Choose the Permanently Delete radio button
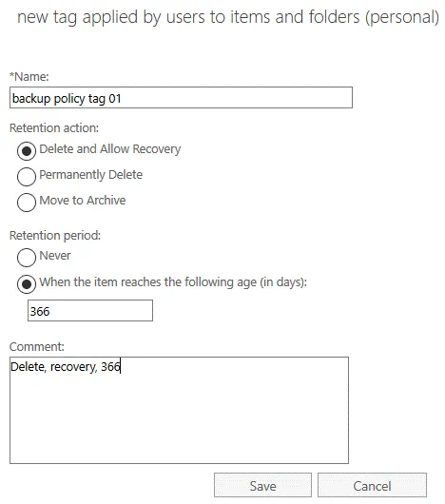Image resolution: width=445 pixels, height=504 pixels. coord(27,177)
